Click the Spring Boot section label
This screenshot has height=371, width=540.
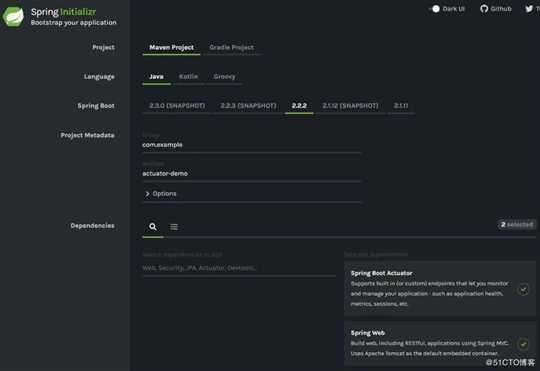[x=96, y=106]
